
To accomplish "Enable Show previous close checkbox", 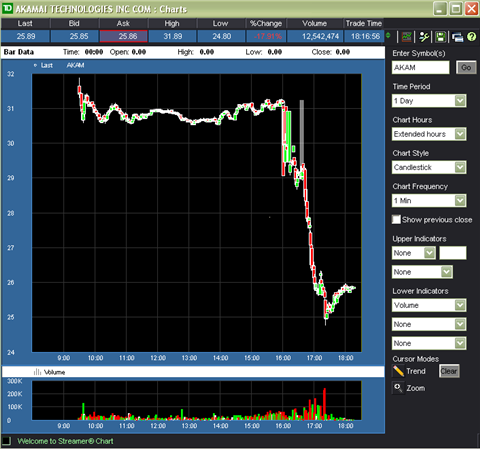I will [396, 219].
